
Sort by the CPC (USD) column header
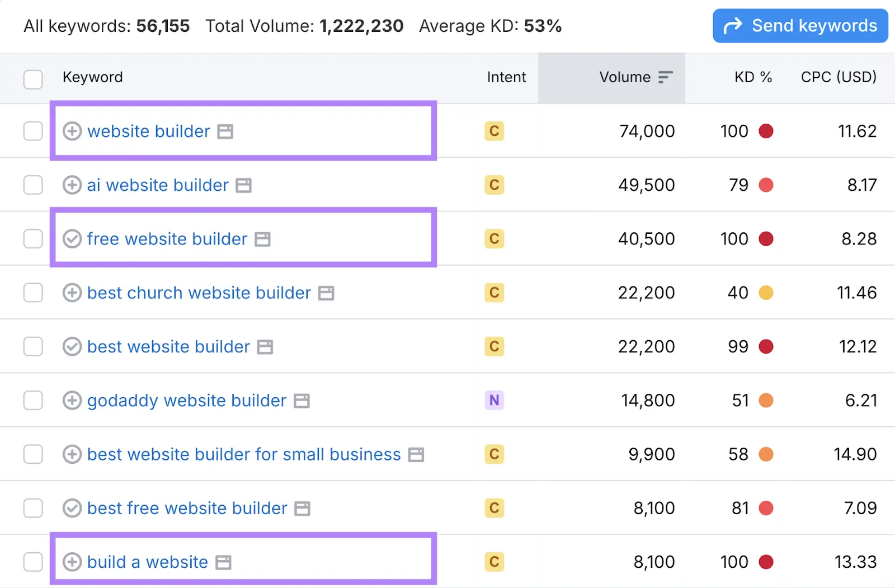(839, 77)
